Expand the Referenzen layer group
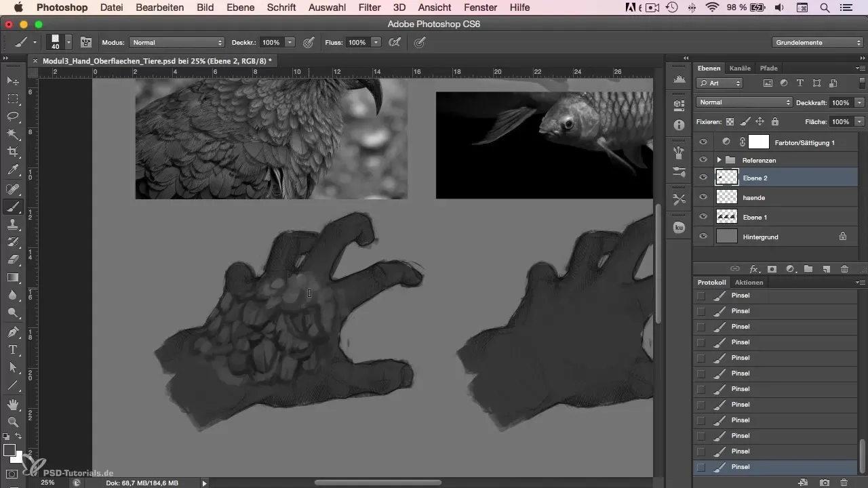The image size is (868, 488). pos(719,160)
